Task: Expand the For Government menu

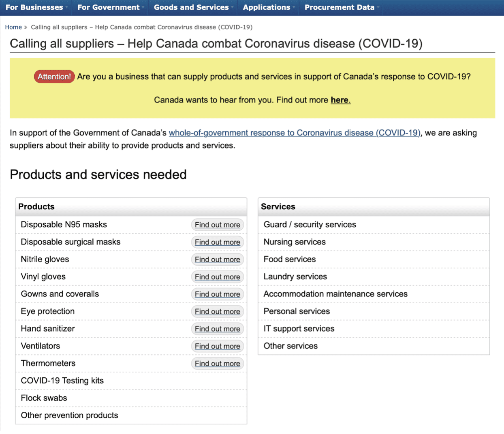Action: click(110, 7)
